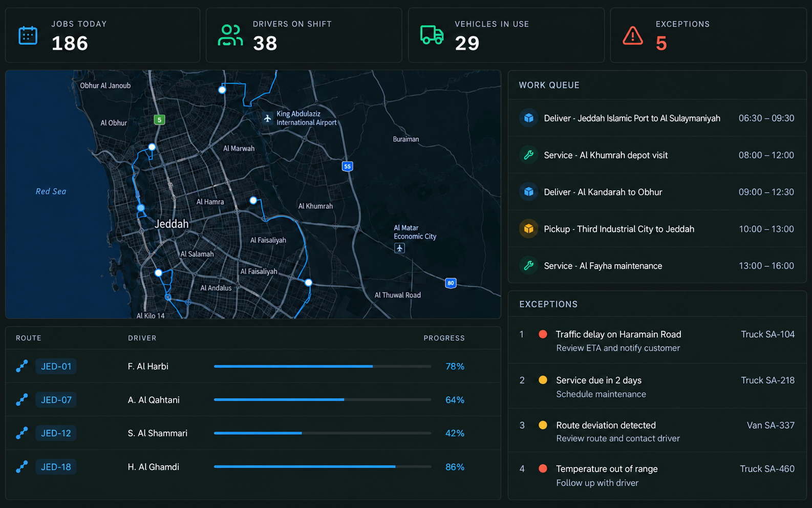Image resolution: width=812 pixels, height=508 pixels.
Task: Click the Jeddah city label on the map
Action: coord(172,224)
